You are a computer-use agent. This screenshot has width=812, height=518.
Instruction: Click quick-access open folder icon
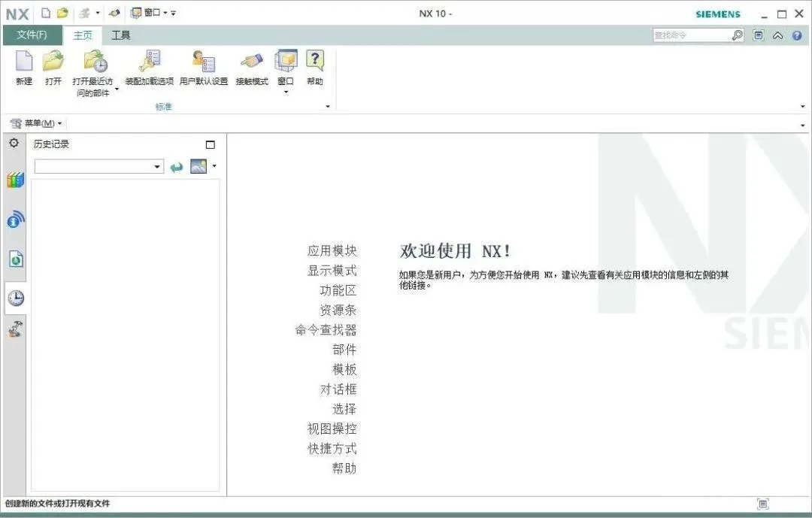click(62, 13)
